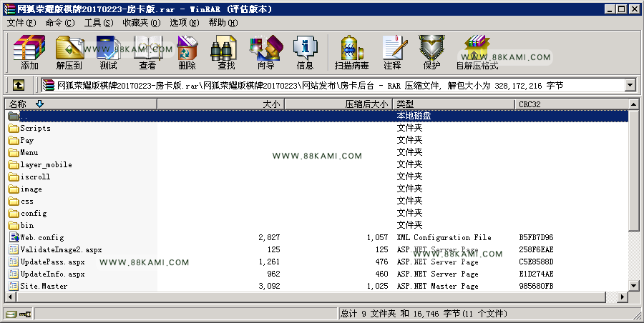
Task: Launch the 向导 (Wizard) tool
Action: 265,52
